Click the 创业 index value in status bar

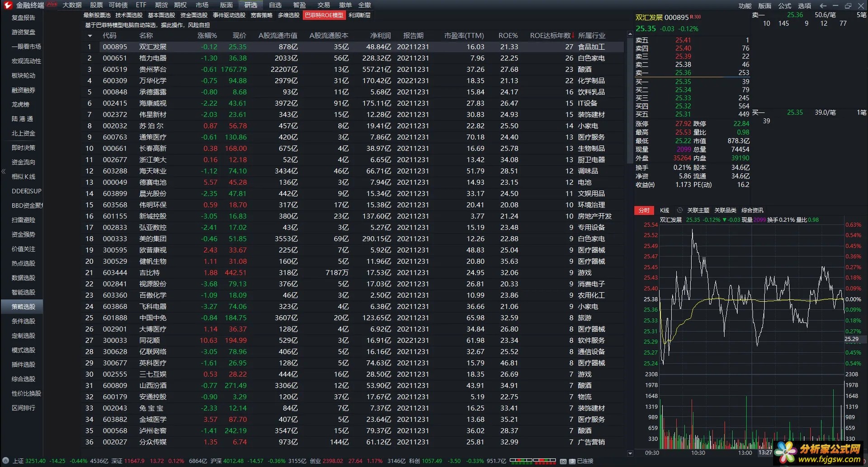[333, 461]
